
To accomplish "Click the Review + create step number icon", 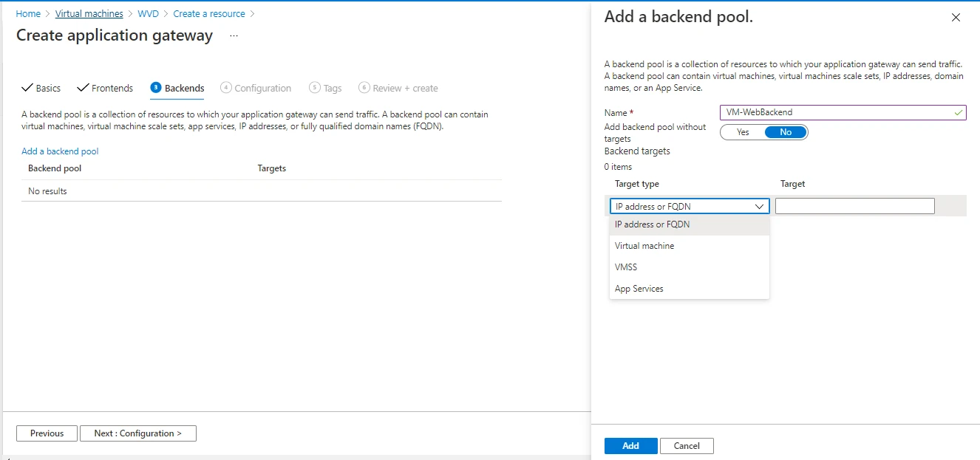I will [364, 88].
